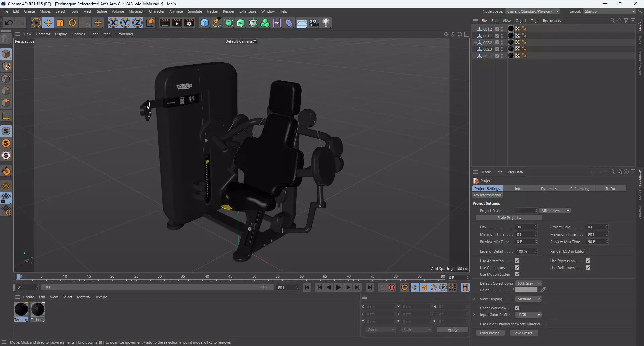The width and height of the screenshot is (644, 346).
Task: Open Node Space dropdown
Action: coord(533,11)
